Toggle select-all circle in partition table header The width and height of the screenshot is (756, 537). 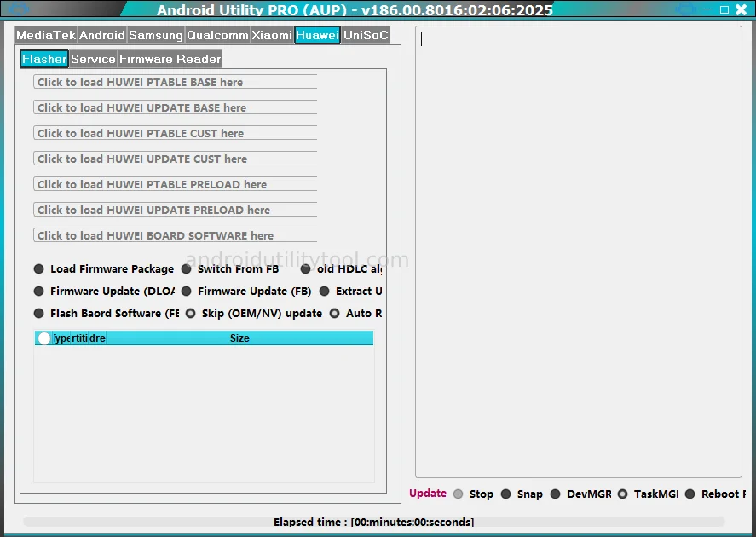(x=43, y=338)
